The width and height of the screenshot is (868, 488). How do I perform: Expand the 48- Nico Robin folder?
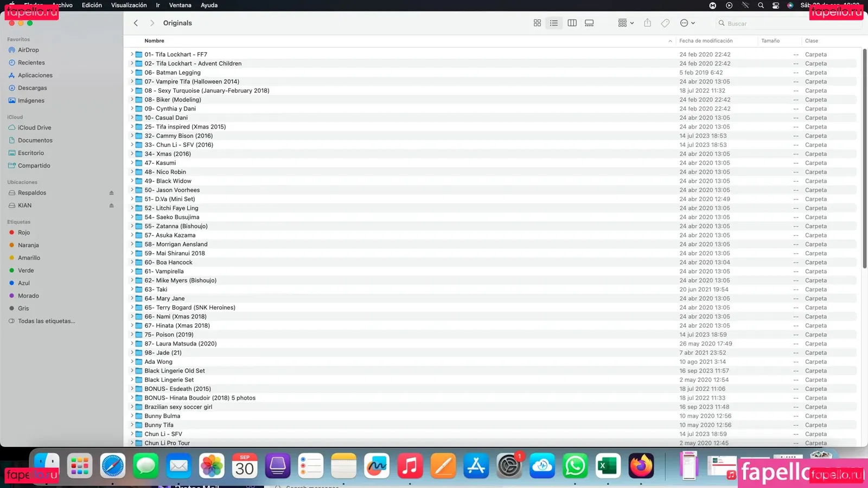tap(132, 172)
